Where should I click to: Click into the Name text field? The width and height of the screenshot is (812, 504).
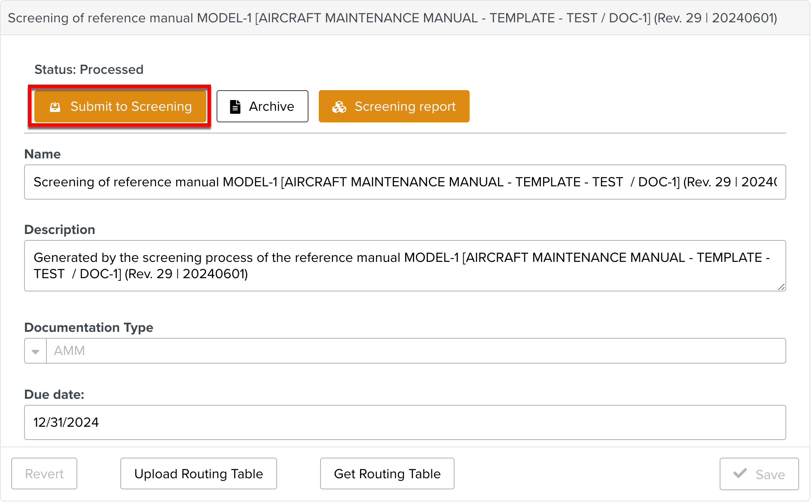pyautogui.click(x=405, y=182)
